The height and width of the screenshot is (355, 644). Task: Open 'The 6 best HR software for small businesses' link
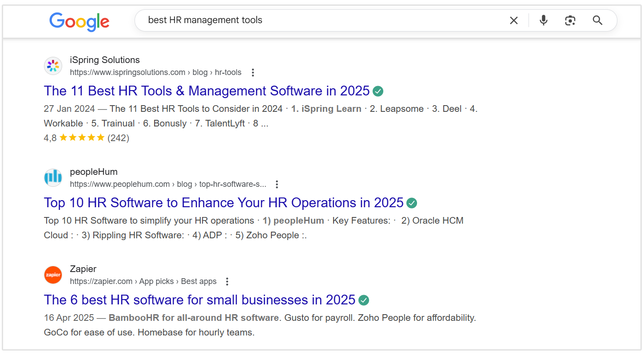[x=199, y=300]
